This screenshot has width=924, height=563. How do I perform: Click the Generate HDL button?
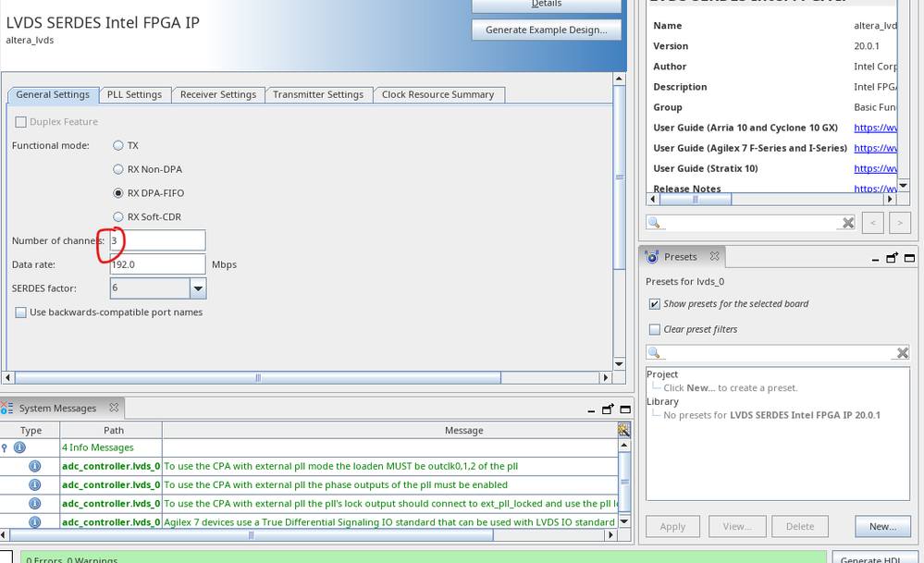(874, 557)
